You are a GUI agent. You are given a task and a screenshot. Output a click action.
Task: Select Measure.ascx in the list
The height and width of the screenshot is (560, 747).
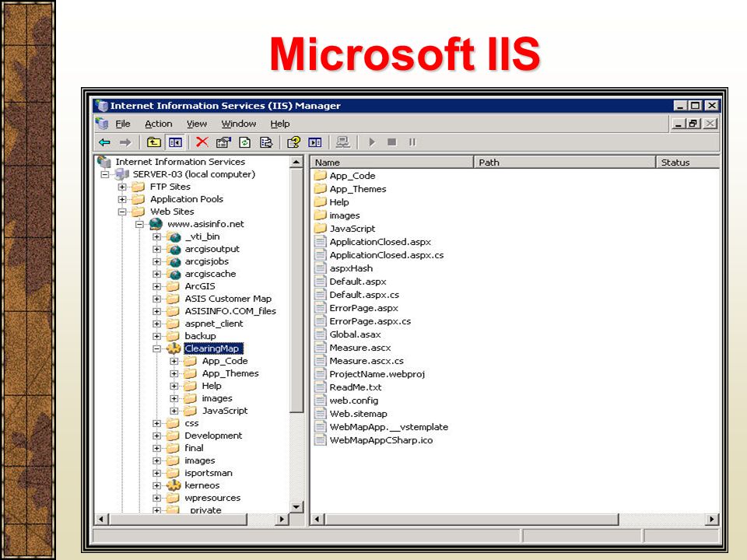(x=360, y=348)
